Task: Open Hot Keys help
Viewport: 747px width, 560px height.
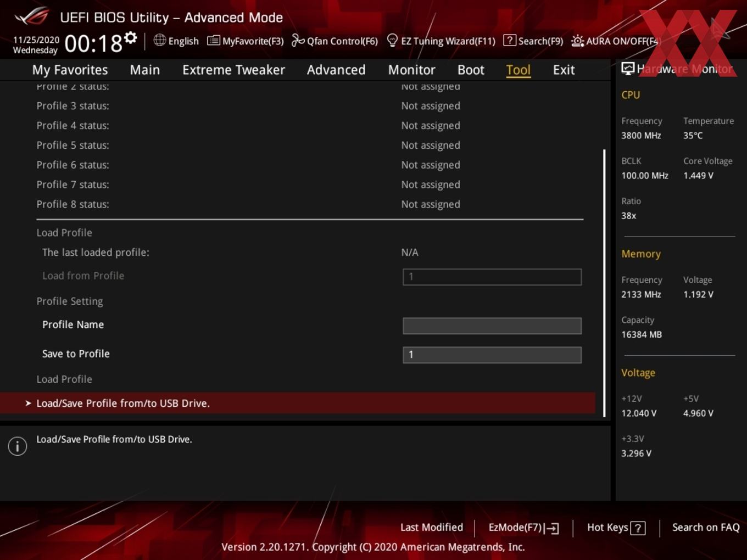Action: coord(616,528)
